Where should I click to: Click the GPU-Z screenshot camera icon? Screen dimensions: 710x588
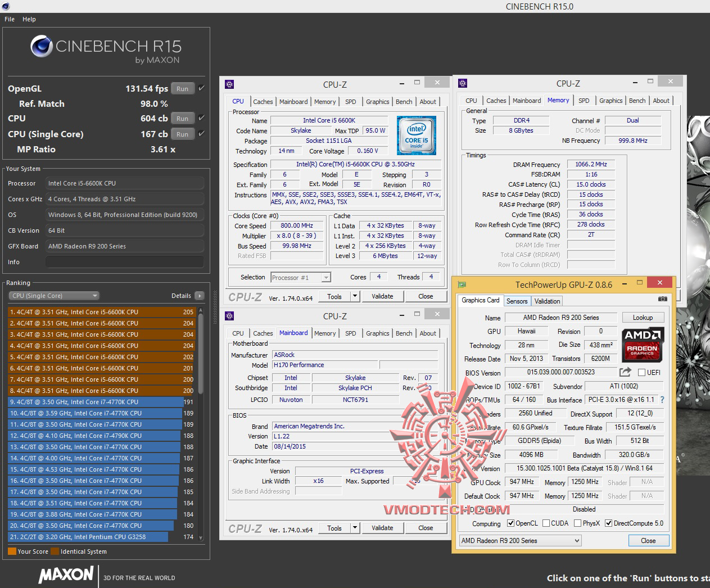(663, 299)
